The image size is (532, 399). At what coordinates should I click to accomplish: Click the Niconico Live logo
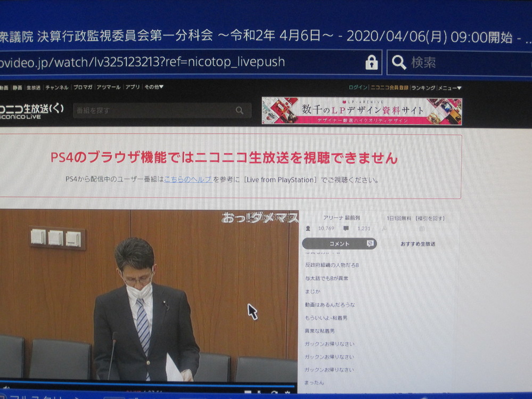click(32, 111)
